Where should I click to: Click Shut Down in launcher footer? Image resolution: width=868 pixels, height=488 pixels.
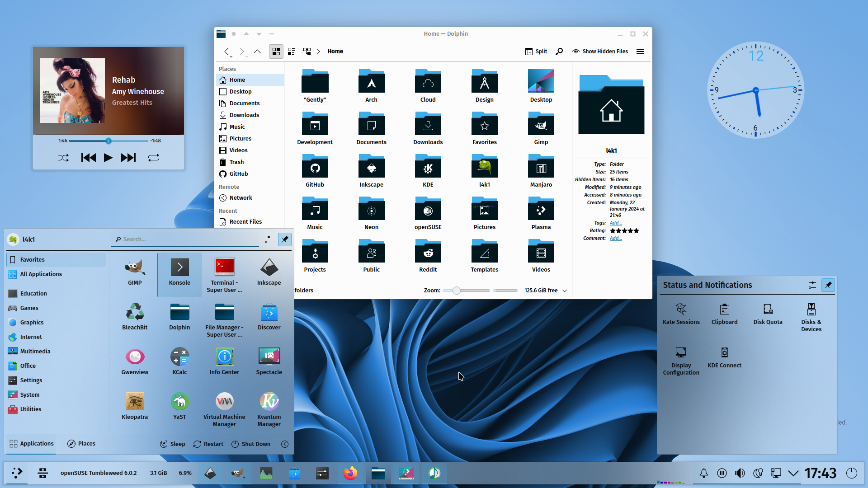click(x=251, y=444)
